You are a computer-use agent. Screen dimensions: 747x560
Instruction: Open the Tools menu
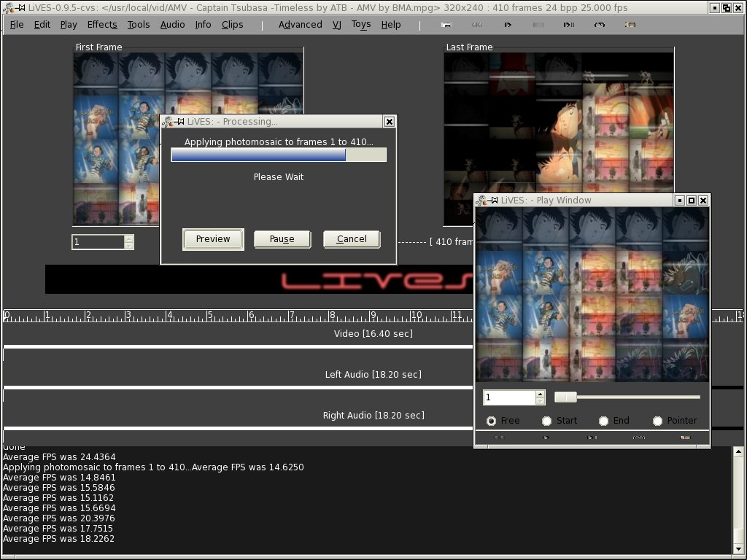pos(138,25)
